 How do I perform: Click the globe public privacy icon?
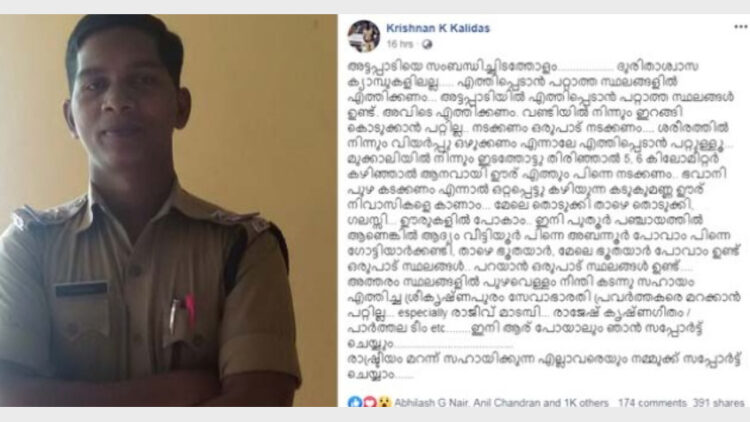(427, 44)
